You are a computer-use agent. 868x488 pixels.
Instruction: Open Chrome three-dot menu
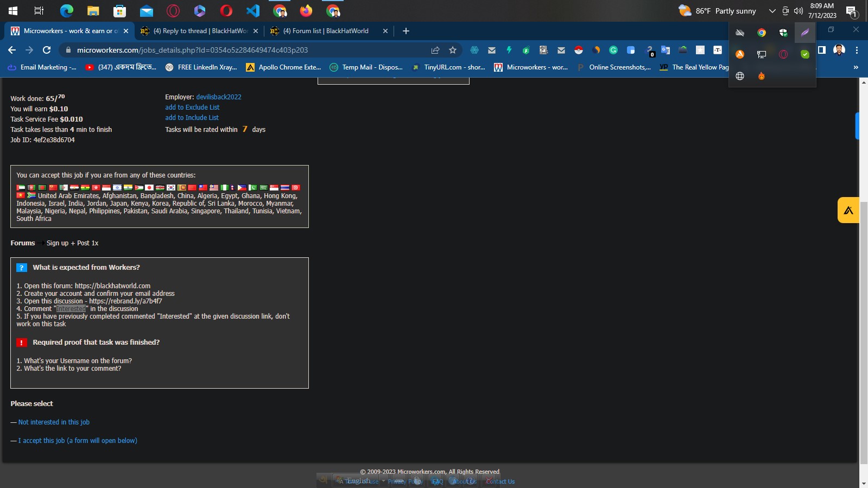click(857, 50)
